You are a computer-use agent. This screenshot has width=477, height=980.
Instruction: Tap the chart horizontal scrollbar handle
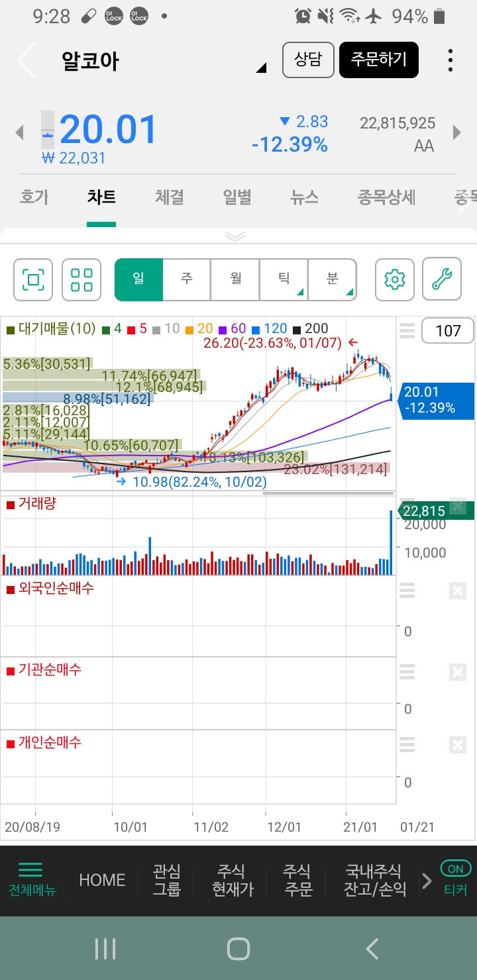329,493
